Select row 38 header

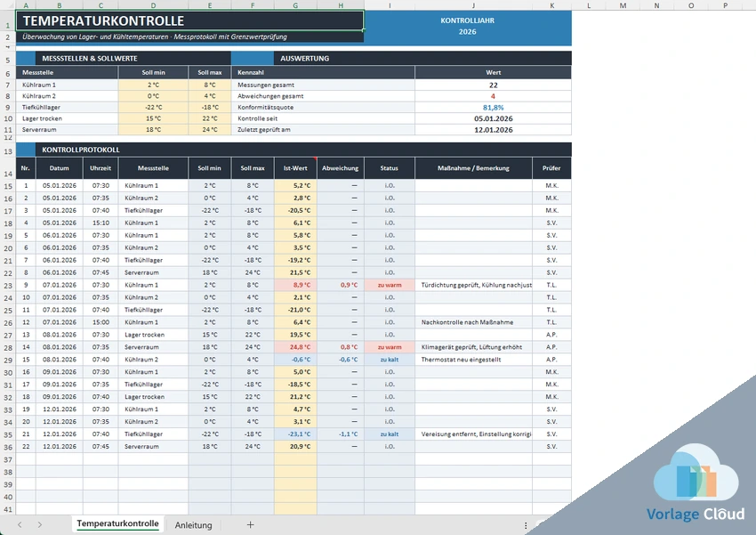[x=8, y=473]
